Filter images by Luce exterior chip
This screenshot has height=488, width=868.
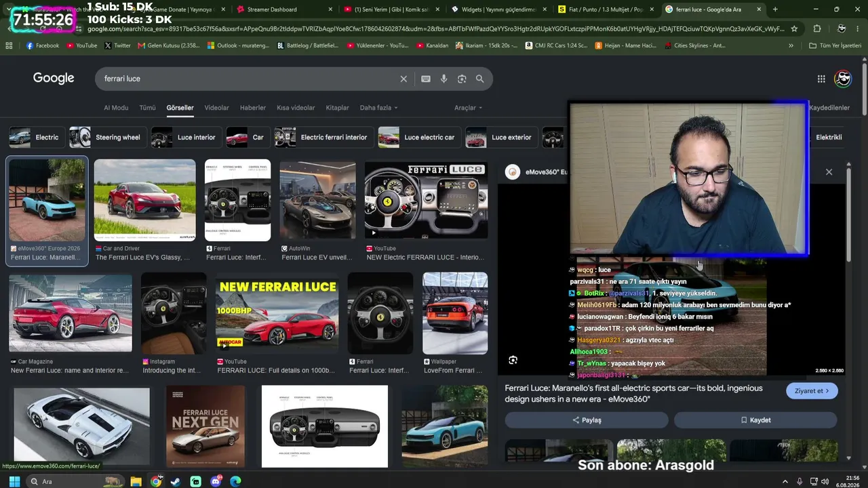[500, 137]
